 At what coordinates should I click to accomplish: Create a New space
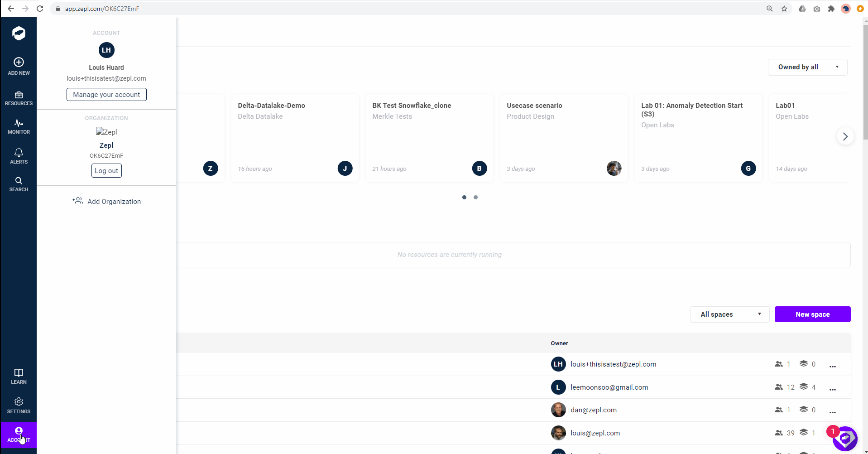812,314
